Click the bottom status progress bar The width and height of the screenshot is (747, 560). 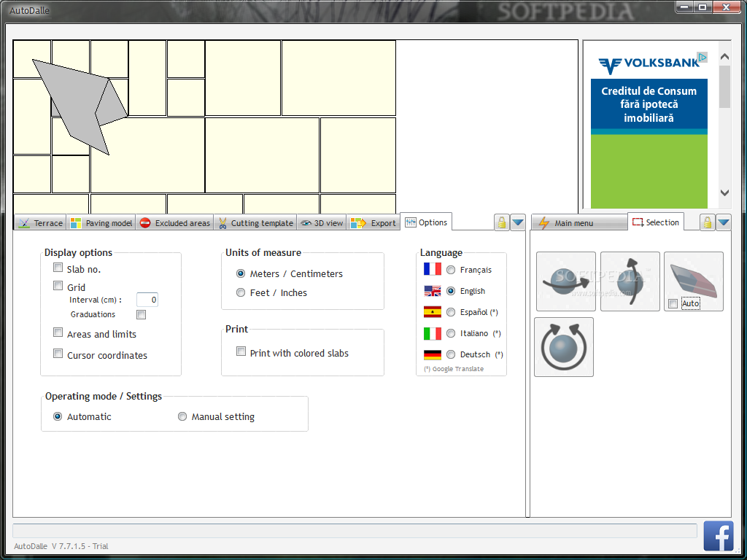click(355, 531)
